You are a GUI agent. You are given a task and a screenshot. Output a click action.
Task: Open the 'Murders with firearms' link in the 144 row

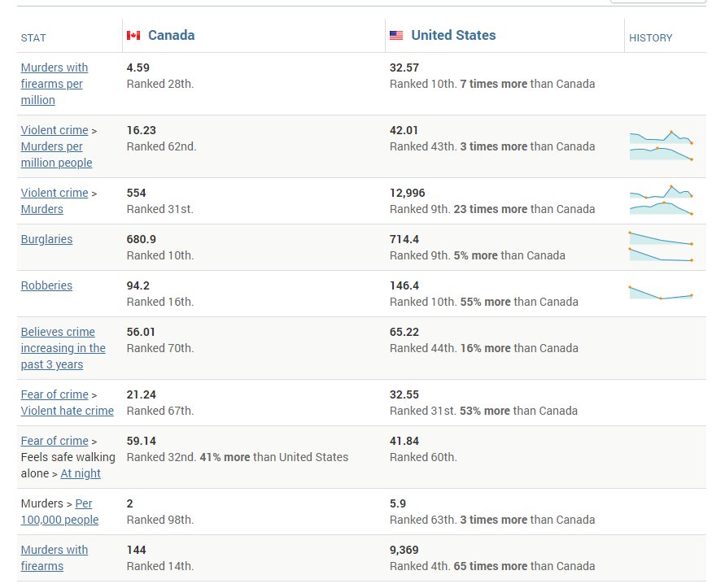54,557
